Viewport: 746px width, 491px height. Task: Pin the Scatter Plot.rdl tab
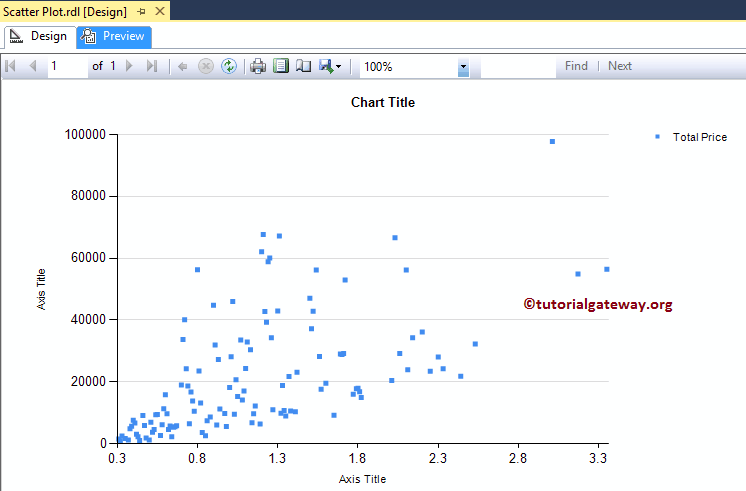click(141, 11)
